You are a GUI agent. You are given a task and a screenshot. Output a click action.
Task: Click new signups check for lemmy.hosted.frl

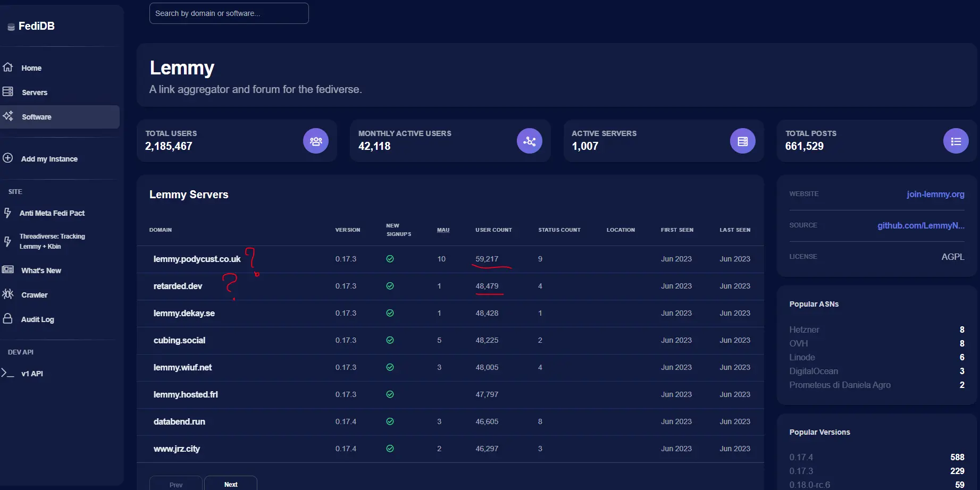coord(390,394)
